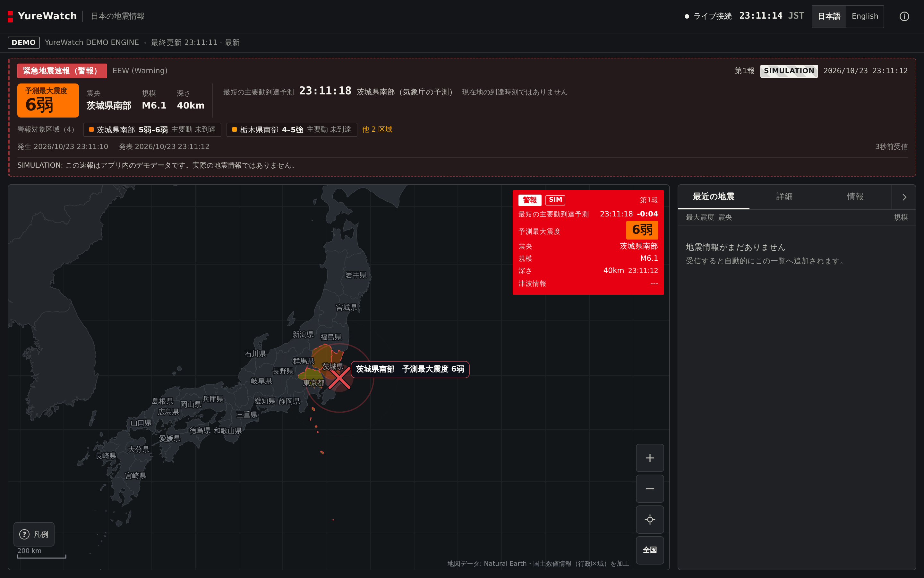Click orange 予測最大震度 6弱 box
The image size is (924, 578).
click(x=48, y=100)
